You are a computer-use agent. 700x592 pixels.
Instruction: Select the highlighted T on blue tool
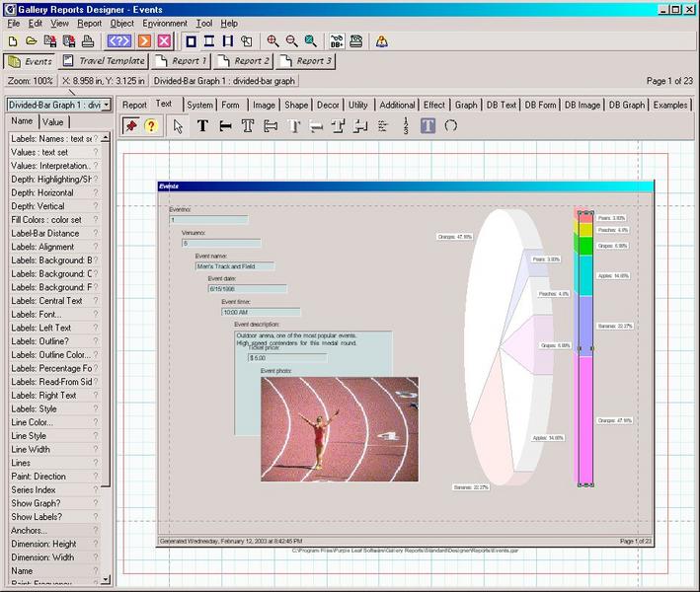[x=428, y=126]
